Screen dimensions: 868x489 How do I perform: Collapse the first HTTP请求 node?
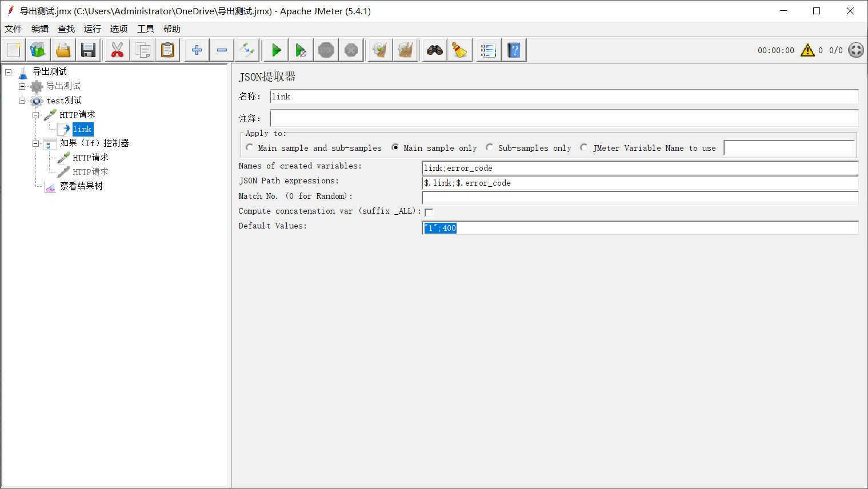[35, 115]
